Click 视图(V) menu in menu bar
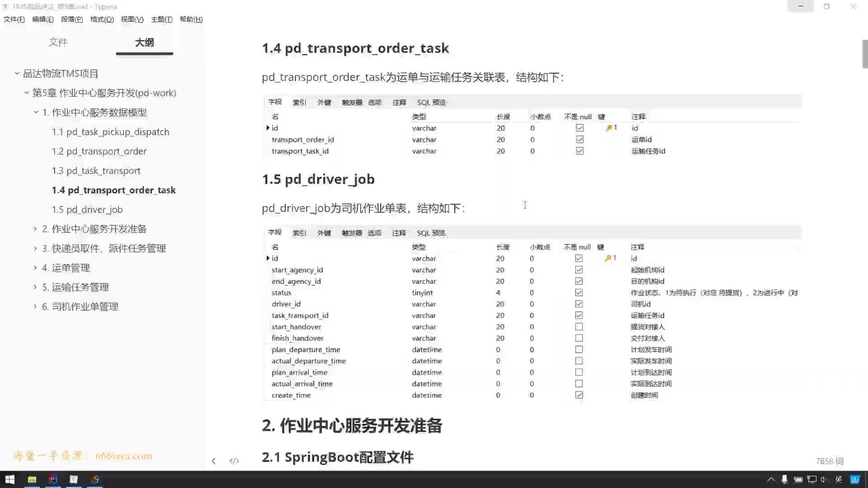 pyautogui.click(x=131, y=19)
